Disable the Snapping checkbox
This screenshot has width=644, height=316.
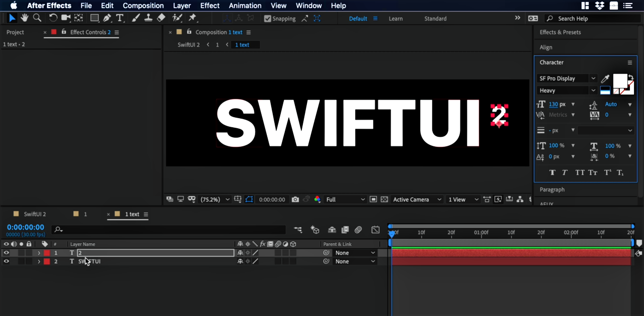pos(267,19)
